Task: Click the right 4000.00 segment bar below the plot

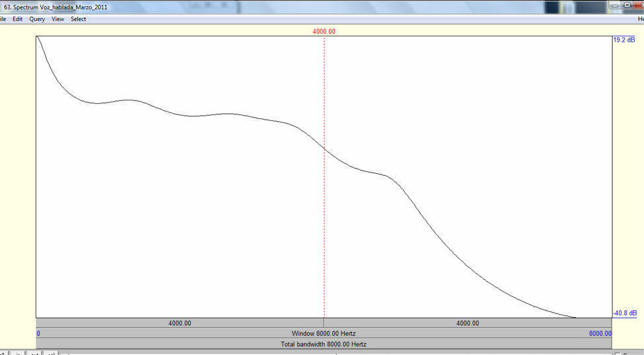Action: 468,323
